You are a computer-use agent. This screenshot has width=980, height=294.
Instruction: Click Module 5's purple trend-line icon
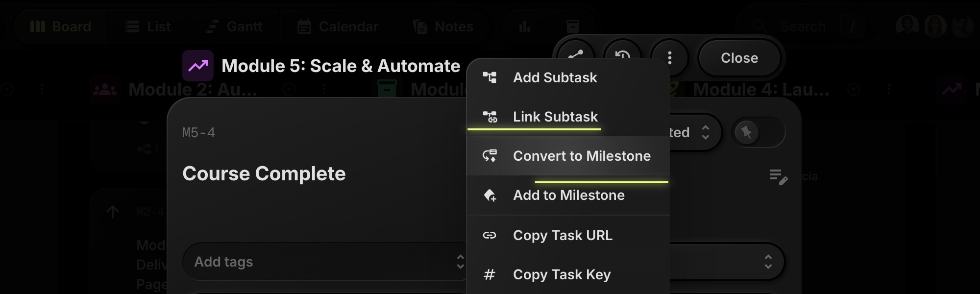(198, 65)
